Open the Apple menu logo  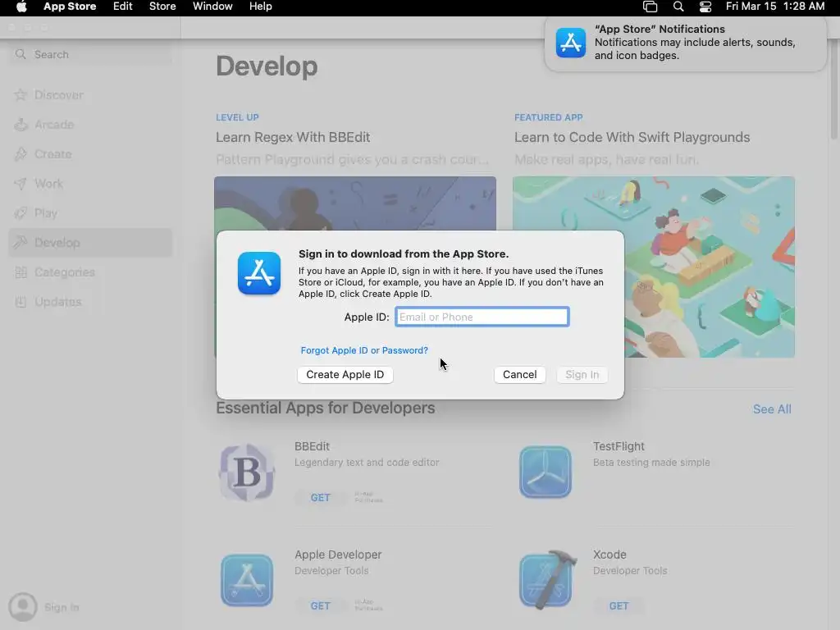(21, 7)
